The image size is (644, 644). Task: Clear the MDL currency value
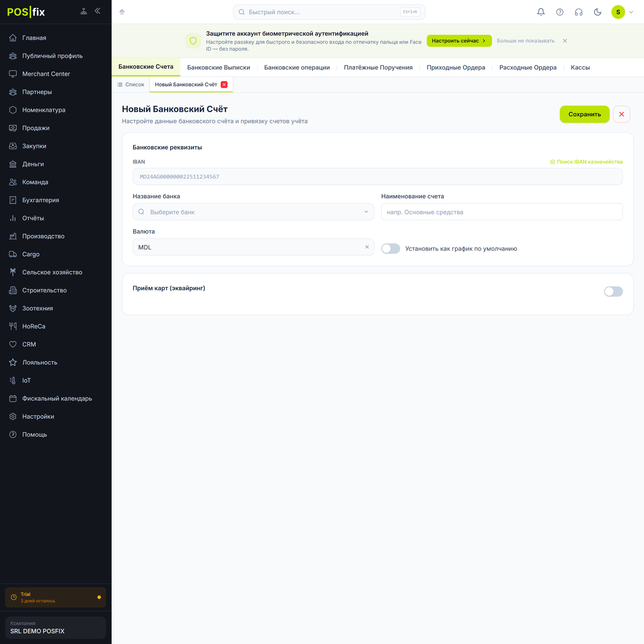[367, 247]
